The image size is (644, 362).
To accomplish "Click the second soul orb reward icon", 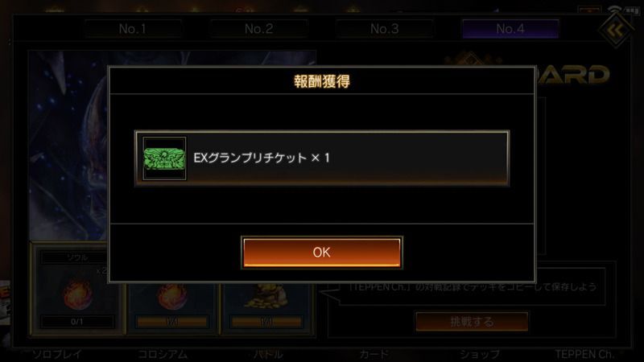I will pyautogui.click(x=172, y=296).
